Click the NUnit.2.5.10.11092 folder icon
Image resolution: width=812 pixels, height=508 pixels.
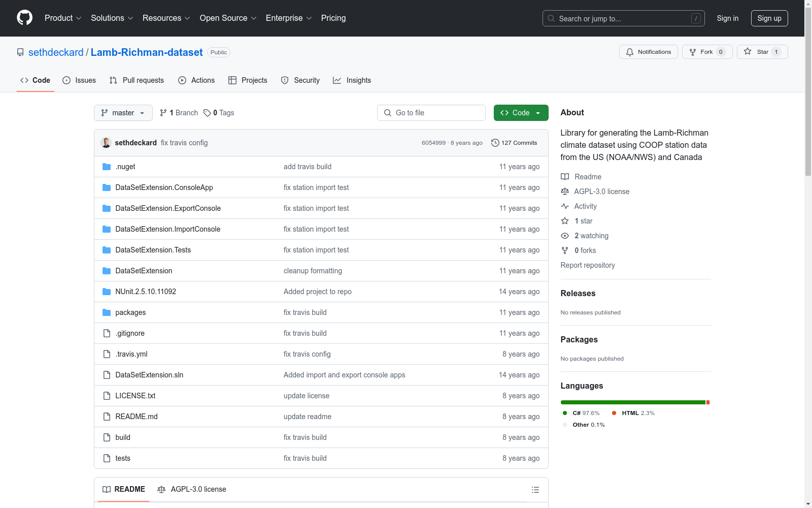coord(107,292)
